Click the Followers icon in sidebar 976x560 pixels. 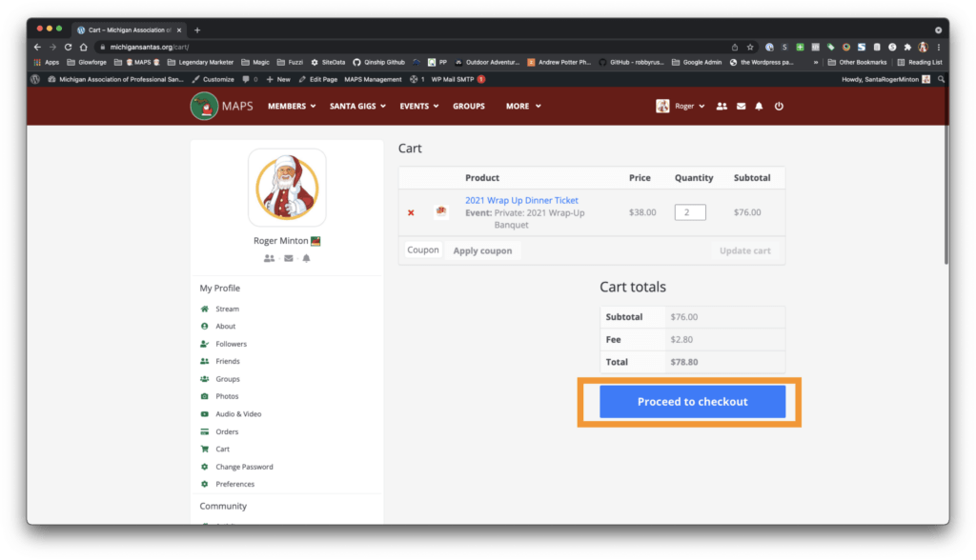coord(204,344)
